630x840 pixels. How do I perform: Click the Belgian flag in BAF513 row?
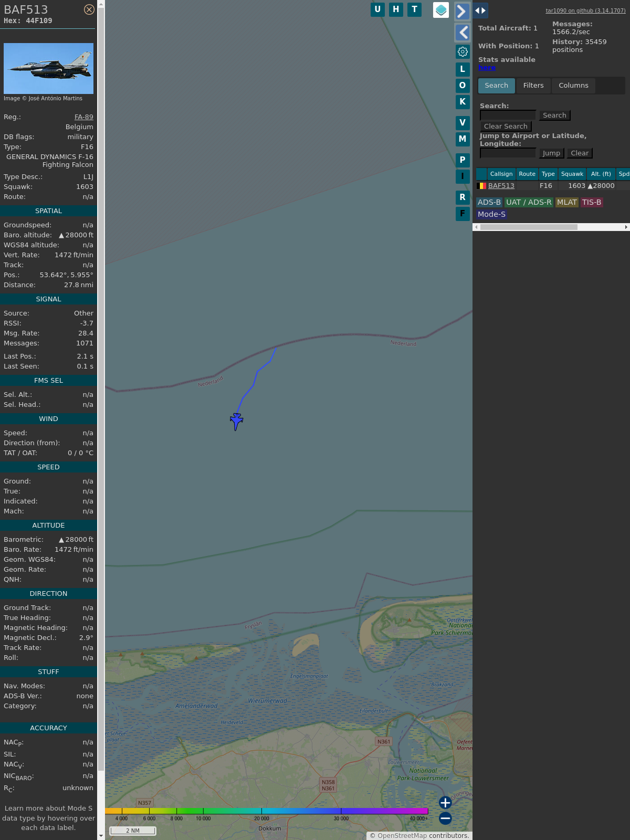tap(481, 186)
